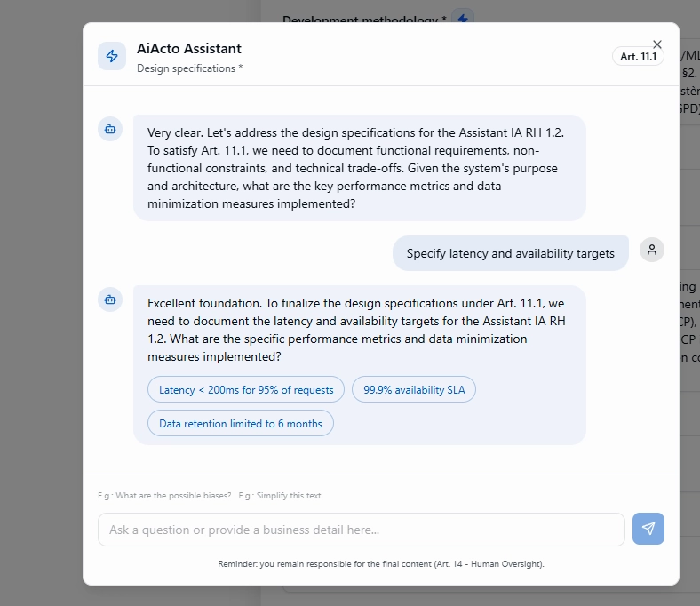Click the Human Oversight reminder text

pyautogui.click(x=380, y=563)
